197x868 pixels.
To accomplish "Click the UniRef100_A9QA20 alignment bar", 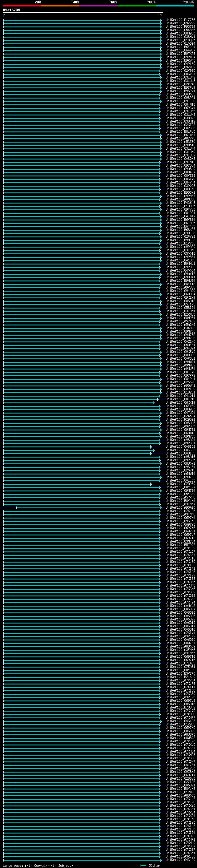I will tap(89, 508).
